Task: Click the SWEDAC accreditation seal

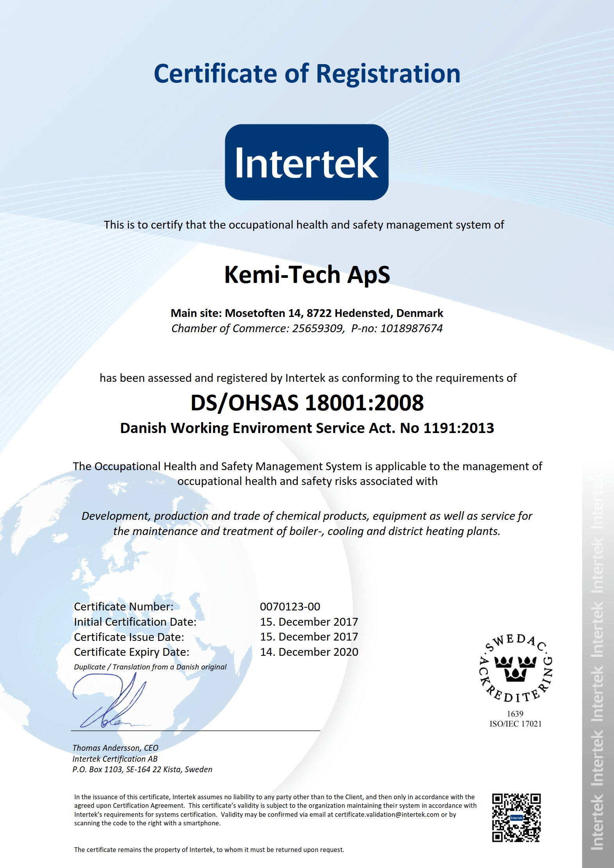Action: tap(516, 669)
